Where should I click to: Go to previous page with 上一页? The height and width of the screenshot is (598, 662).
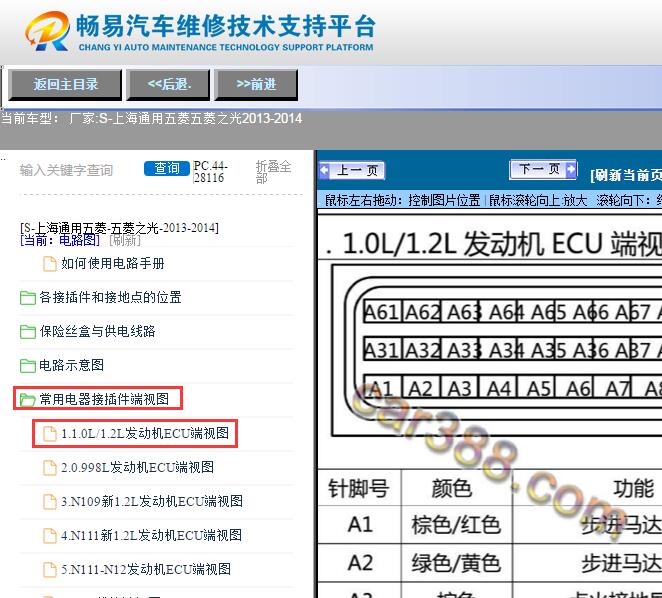pos(352,171)
